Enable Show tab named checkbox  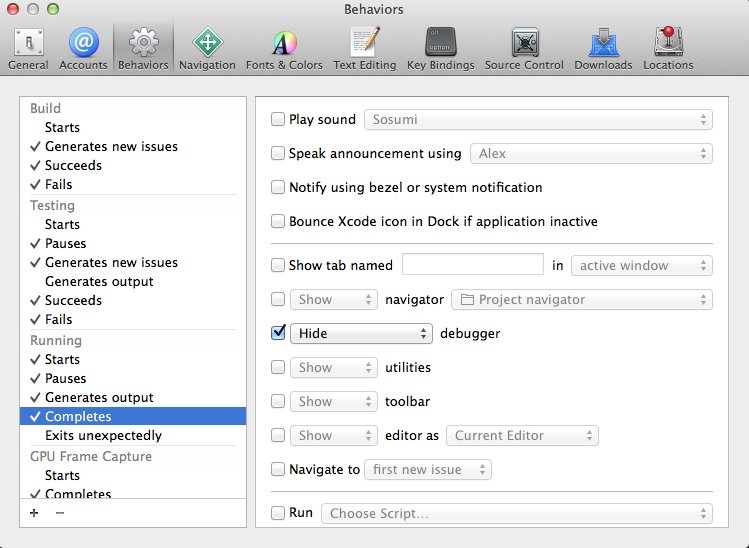pyautogui.click(x=278, y=265)
